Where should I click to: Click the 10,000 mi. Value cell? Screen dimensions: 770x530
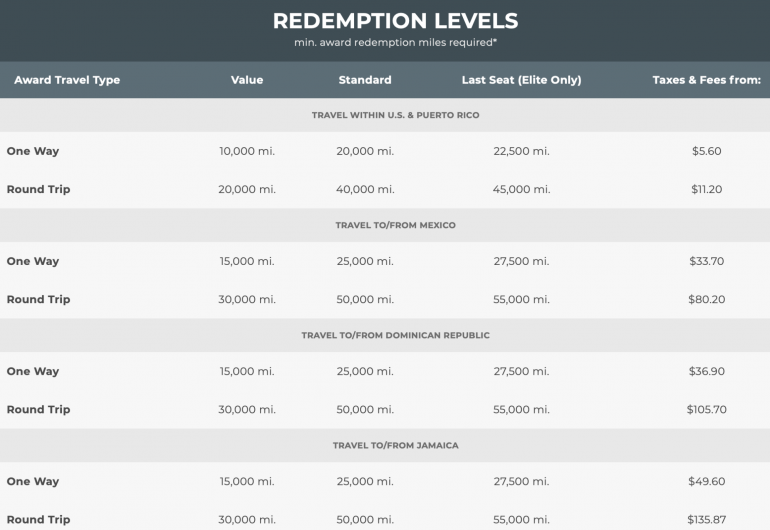[x=246, y=151]
